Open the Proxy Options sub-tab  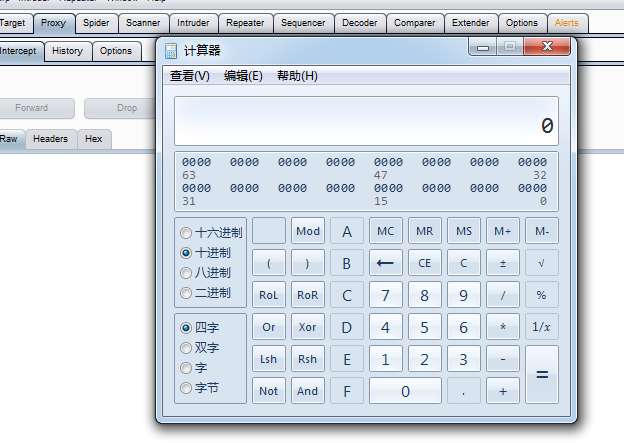tap(116, 51)
